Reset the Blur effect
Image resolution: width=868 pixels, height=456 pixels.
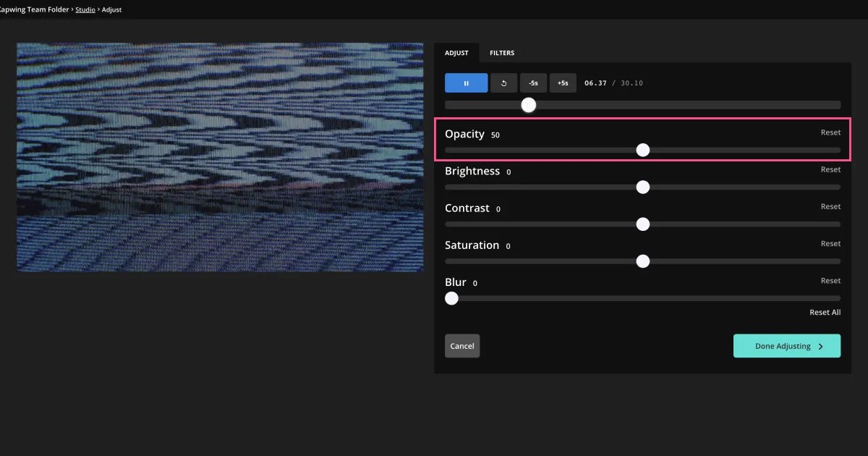[830, 280]
